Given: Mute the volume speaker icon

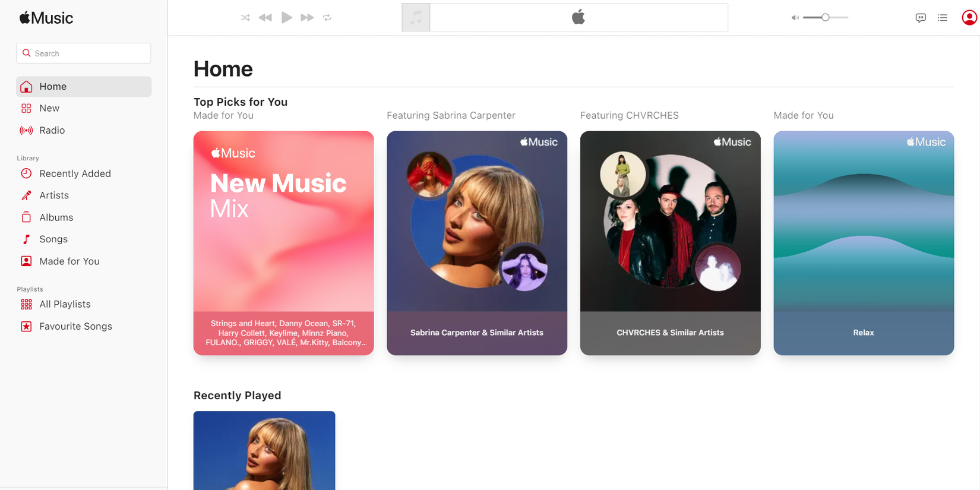Looking at the screenshot, I should pyautogui.click(x=795, y=18).
